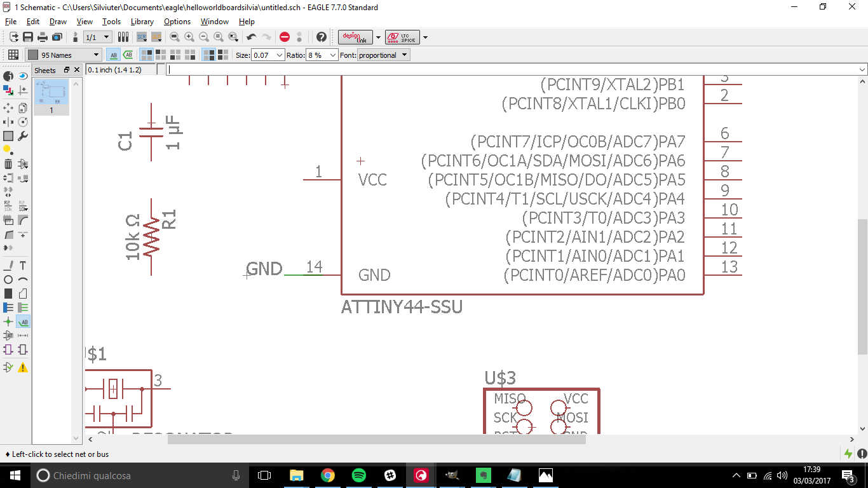Viewport: 868px width, 488px height.
Task: Click the zoom in magnifier
Action: pyautogui.click(x=189, y=37)
